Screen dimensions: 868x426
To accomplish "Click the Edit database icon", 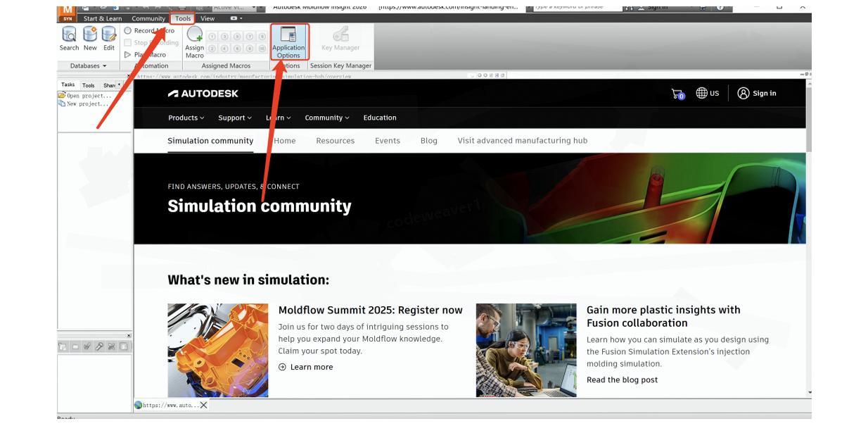I will pos(108,35).
